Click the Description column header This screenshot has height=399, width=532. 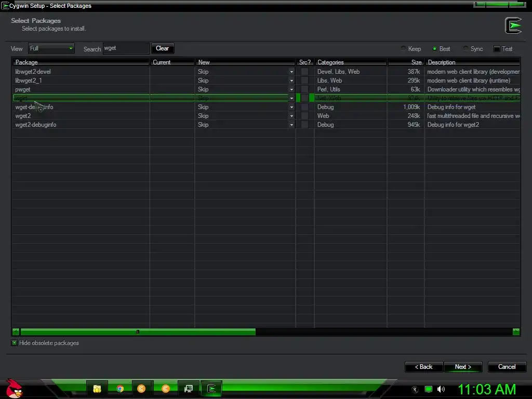pos(472,62)
